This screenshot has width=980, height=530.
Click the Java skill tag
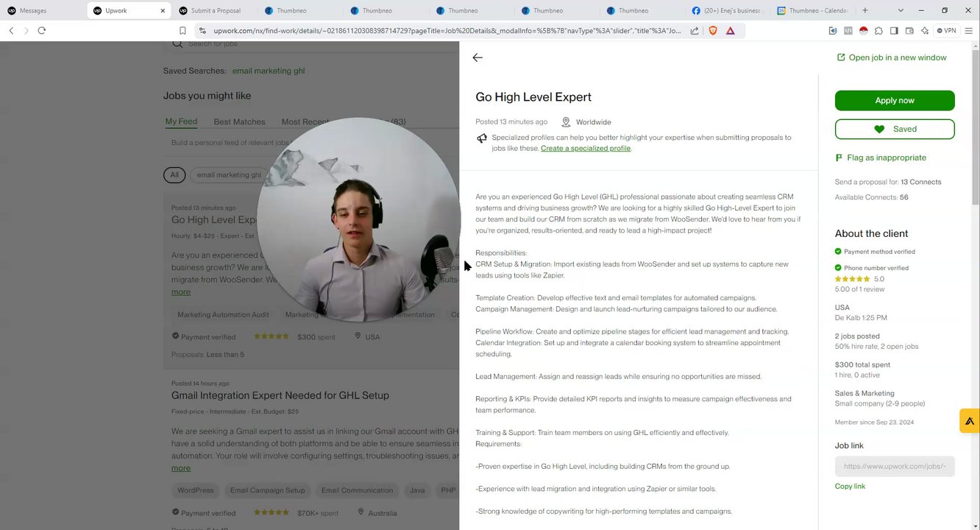(417, 490)
